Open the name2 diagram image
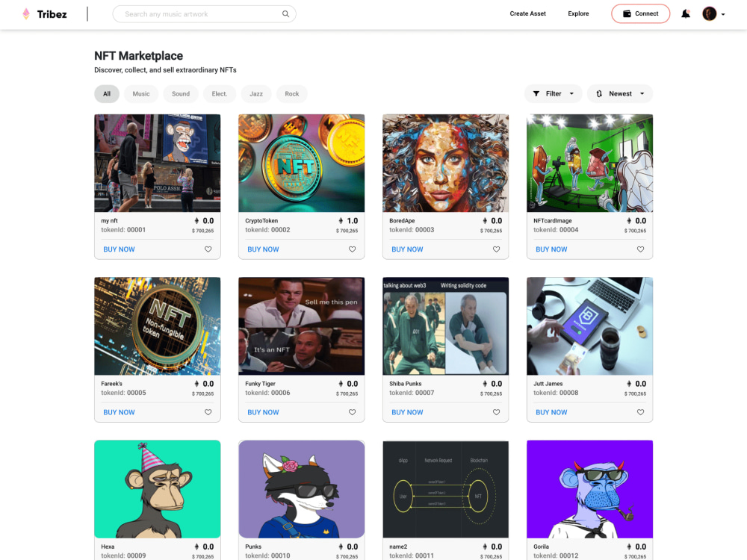The height and width of the screenshot is (560, 747). click(x=445, y=489)
